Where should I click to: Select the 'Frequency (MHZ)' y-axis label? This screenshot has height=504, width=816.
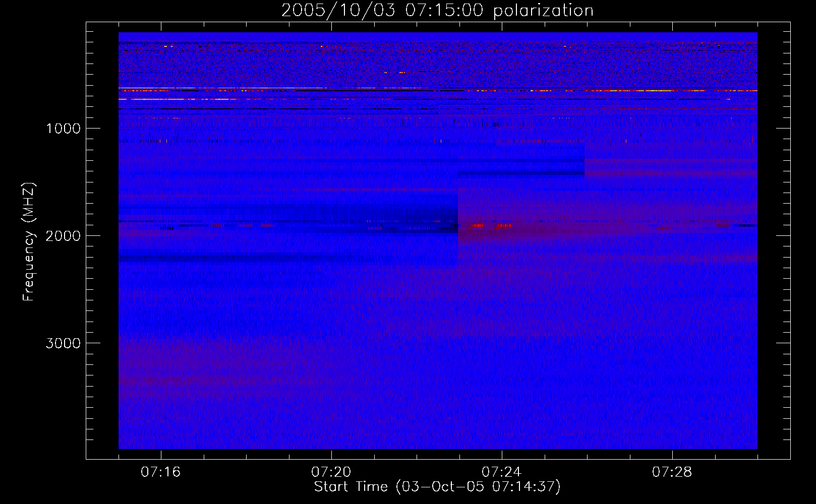pyautogui.click(x=28, y=242)
